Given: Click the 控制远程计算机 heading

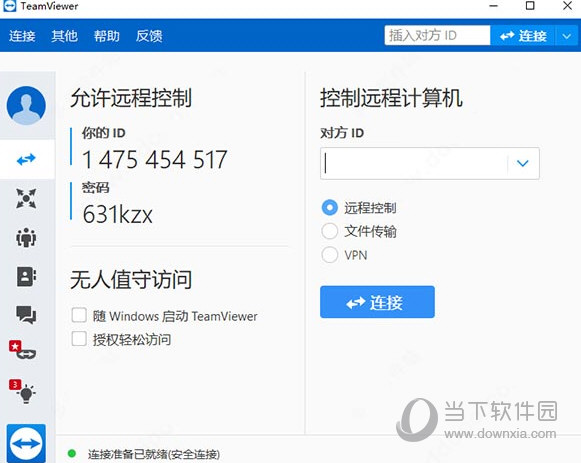Looking at the screenshot, I should (391, 98).
